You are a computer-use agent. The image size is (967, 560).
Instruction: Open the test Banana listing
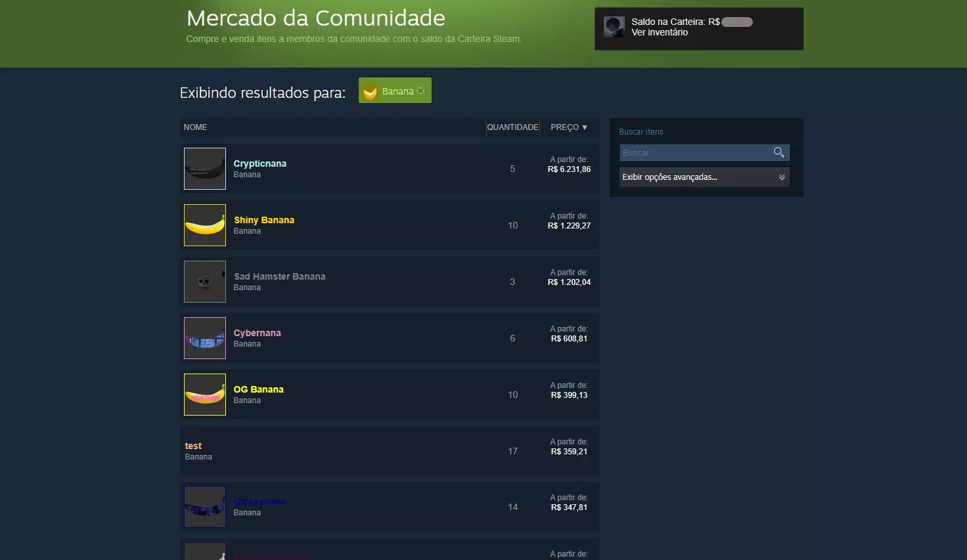pyautogui.click(x=390, y=451)
